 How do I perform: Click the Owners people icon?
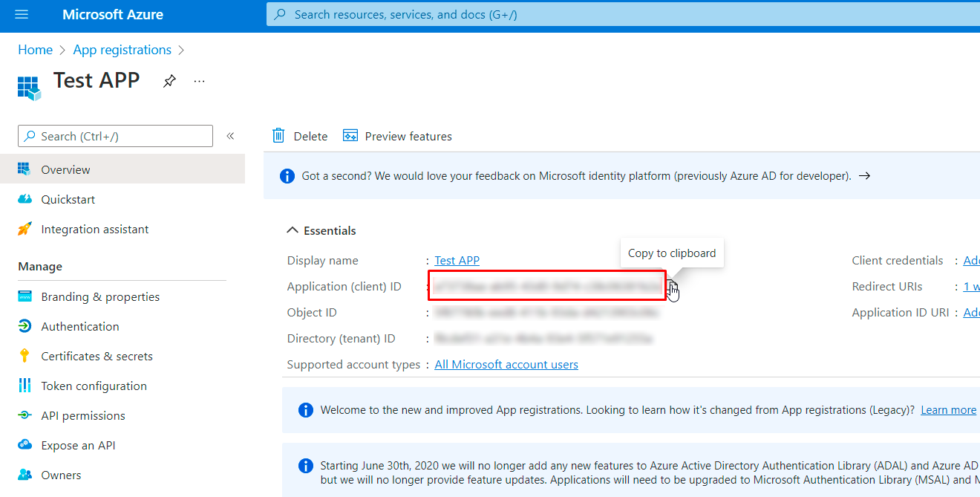pos(24,475)
